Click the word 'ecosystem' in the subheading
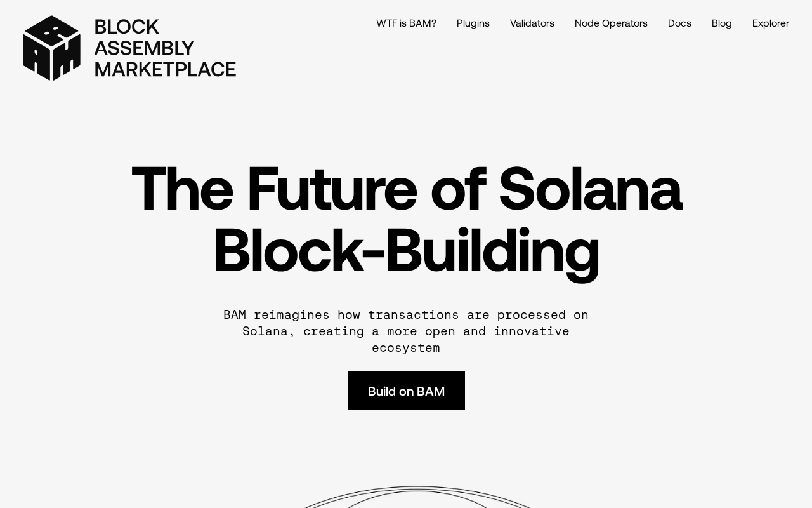 click(x=406, y=348)
